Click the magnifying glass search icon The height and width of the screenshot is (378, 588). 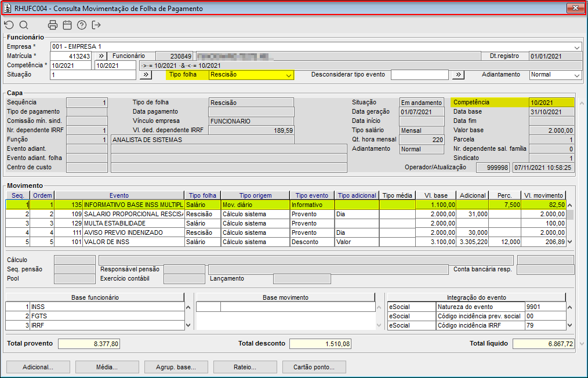24,25
